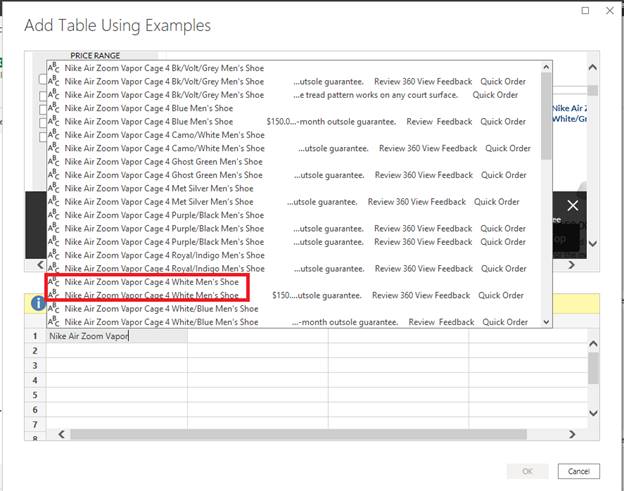Select '$150....utsole guarantee.' text in White shoe row
This screenshot has width=624, height=491.
317,296
